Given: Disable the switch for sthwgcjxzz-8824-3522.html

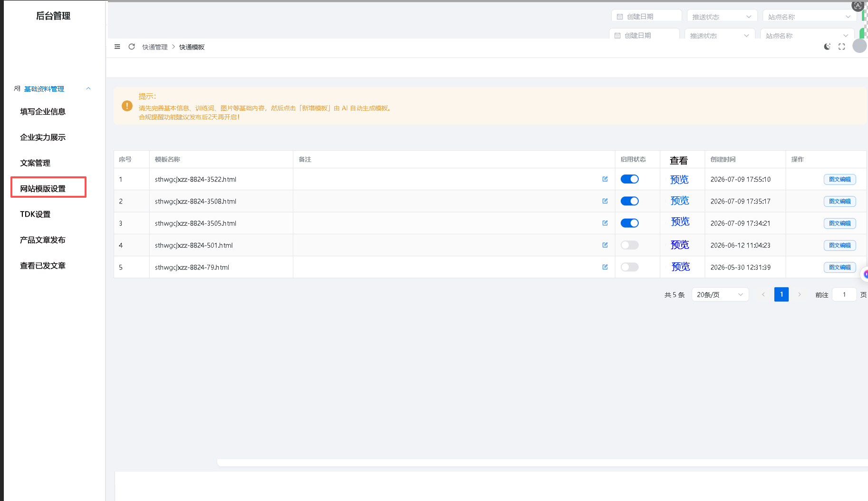Looking at the screenshot, I should tap(630, 179).
